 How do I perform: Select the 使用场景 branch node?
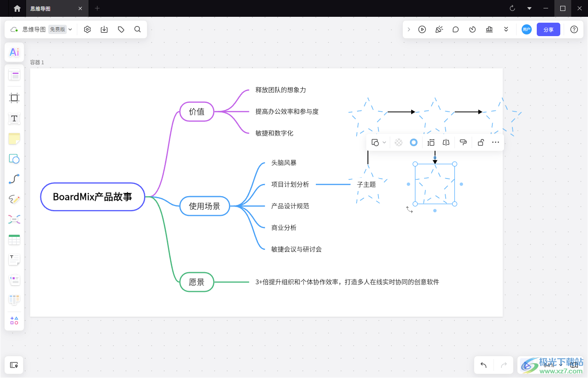click(205, 206)
